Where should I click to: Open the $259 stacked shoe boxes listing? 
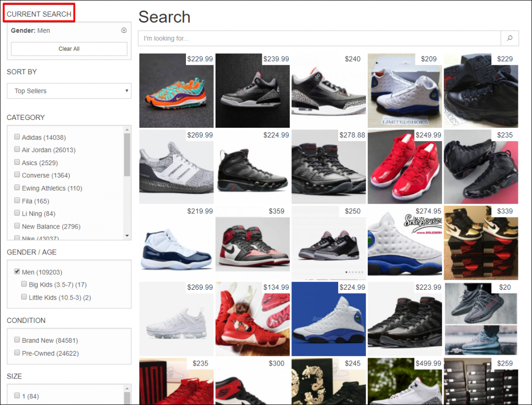tap(481, 381)
